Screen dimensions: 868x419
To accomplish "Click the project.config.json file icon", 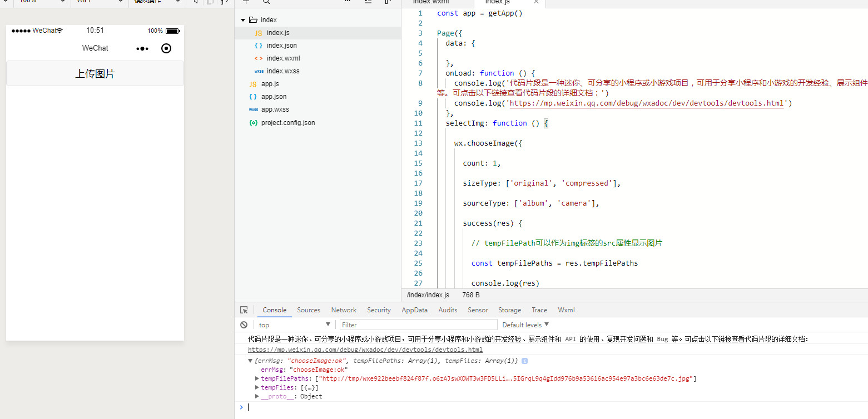I will (254, 123).
